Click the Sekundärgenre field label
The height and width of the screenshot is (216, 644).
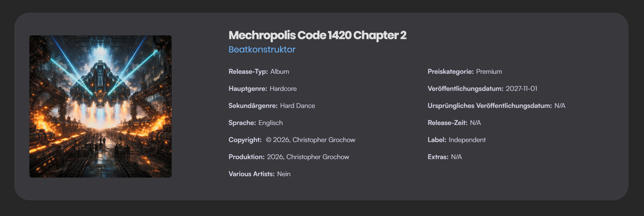[253, 106]
